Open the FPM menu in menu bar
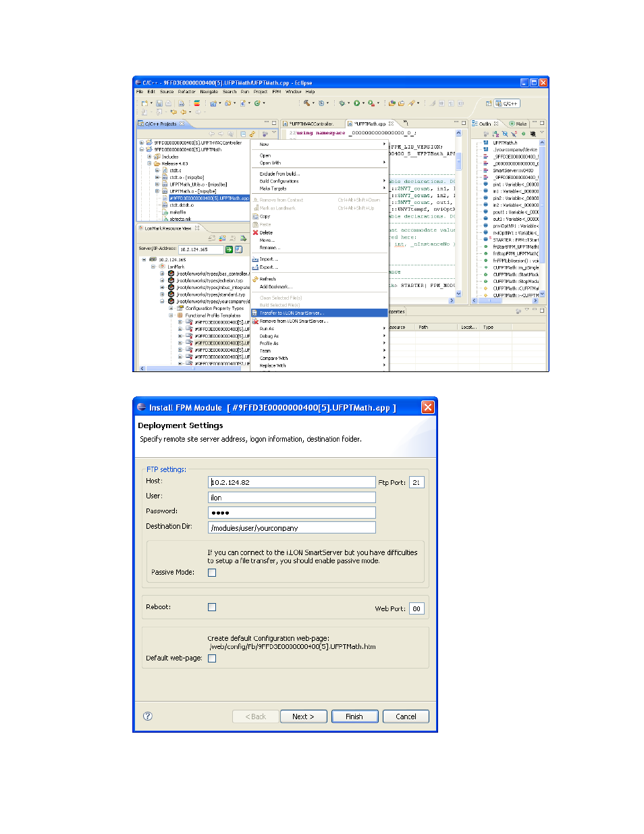This screenshot has height=834, width=644. [x=277, y=92]
